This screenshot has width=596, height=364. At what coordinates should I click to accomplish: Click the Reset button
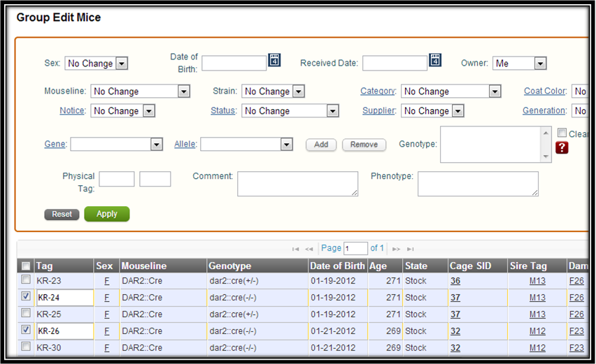pyautogui.click(x=62, y=214)
